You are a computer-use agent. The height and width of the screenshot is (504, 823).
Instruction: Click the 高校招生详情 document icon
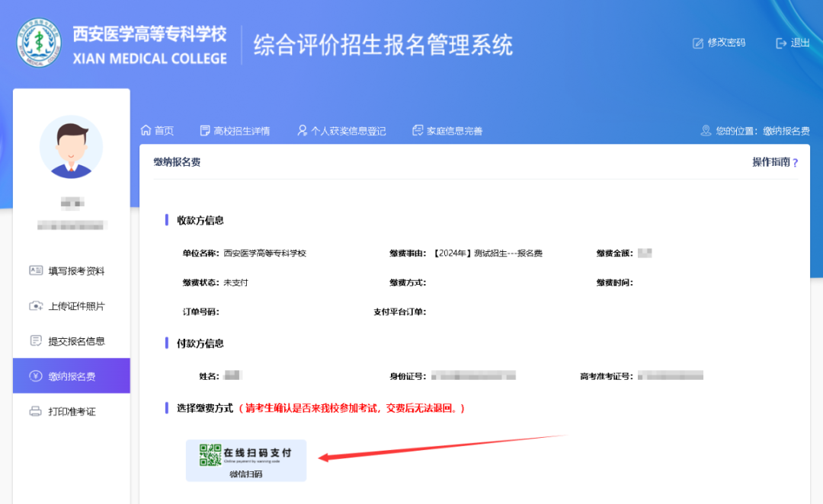point(204,131)
